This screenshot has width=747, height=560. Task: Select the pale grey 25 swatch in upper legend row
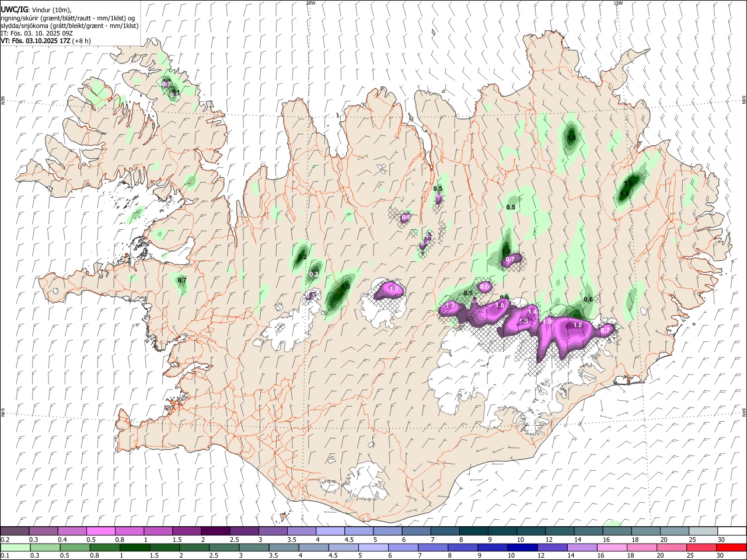703,531
